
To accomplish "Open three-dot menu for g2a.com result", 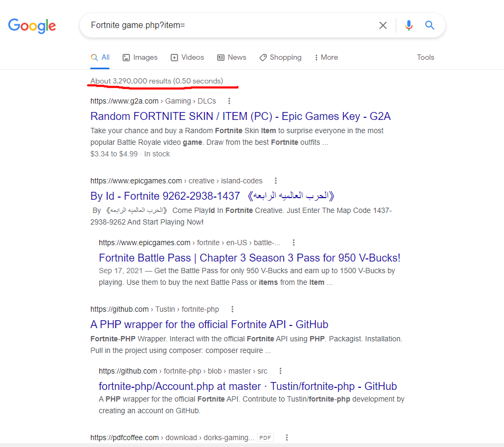I will click(229, 101).
